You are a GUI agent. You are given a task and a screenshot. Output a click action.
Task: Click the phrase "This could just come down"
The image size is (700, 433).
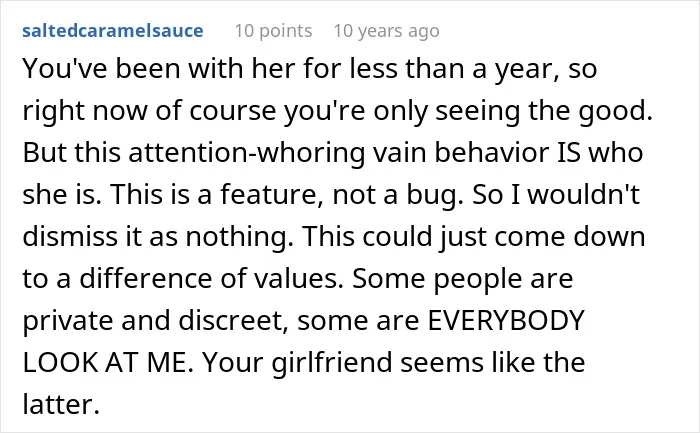click(474, 237)
